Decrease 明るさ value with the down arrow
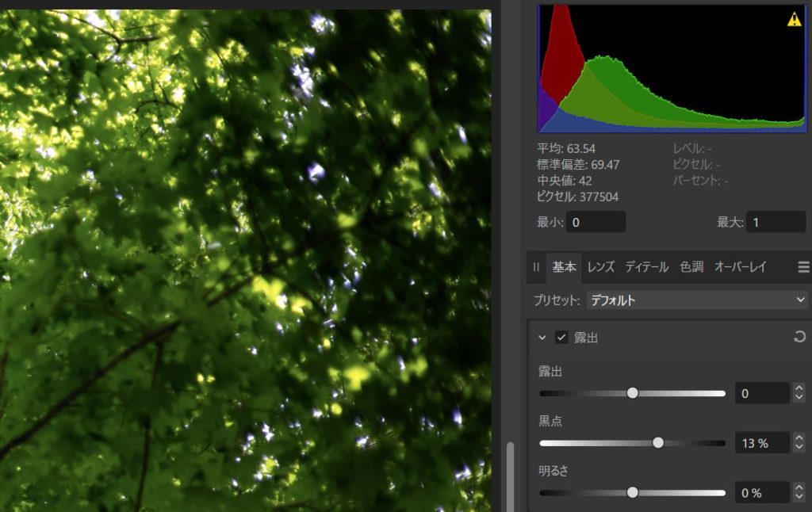This screenshot has width=812, height=512. (799, 498)
